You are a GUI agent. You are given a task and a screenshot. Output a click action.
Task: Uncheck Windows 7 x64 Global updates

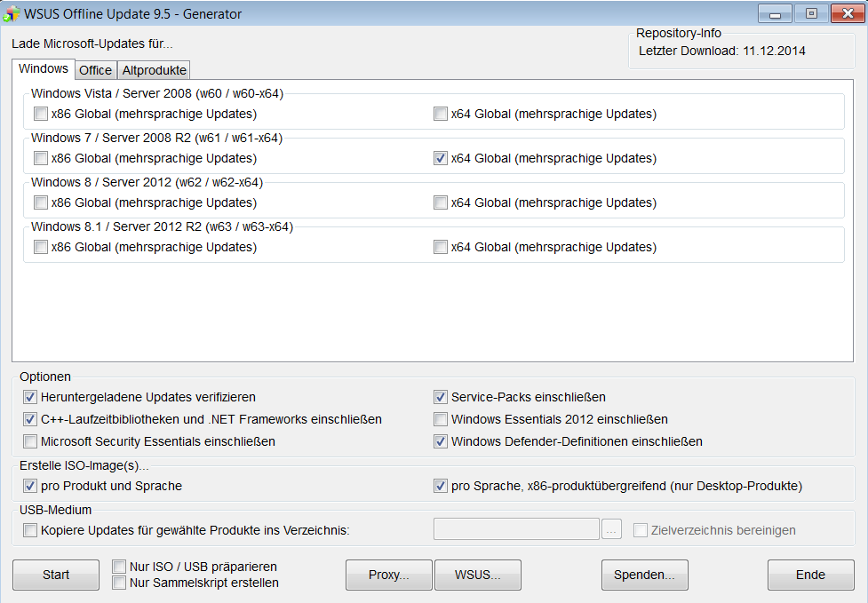tap(441, 158)
